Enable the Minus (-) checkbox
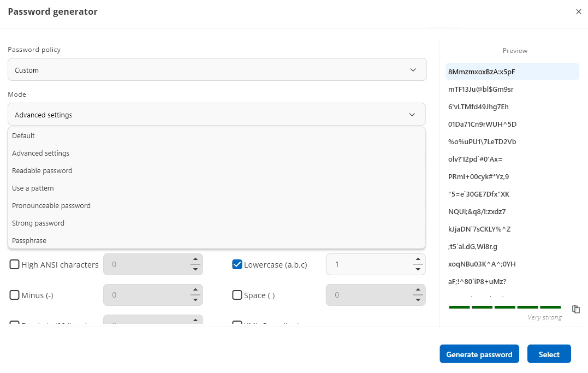 [x=14, y=295]
